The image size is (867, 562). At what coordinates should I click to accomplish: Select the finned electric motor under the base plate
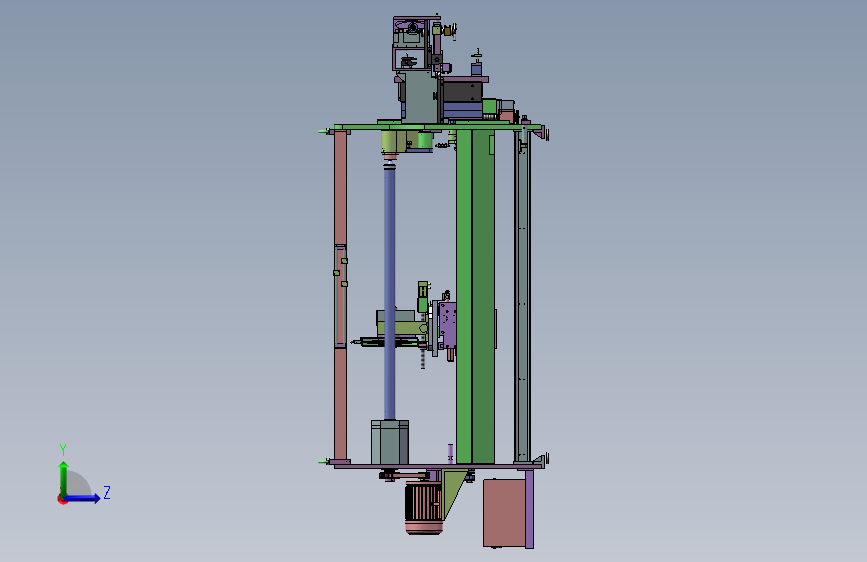pos(424,507)
